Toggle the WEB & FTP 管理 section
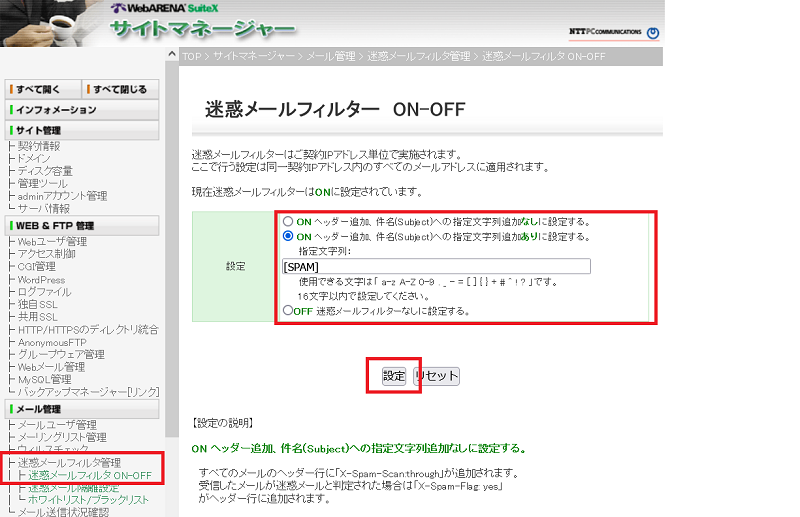The width and height of the screenshot is (800, 517). coord(80,226)
